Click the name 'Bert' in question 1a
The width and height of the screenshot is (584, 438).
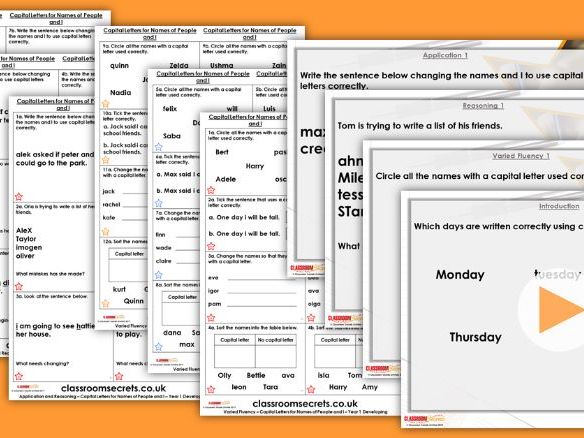tap(222, 152)
